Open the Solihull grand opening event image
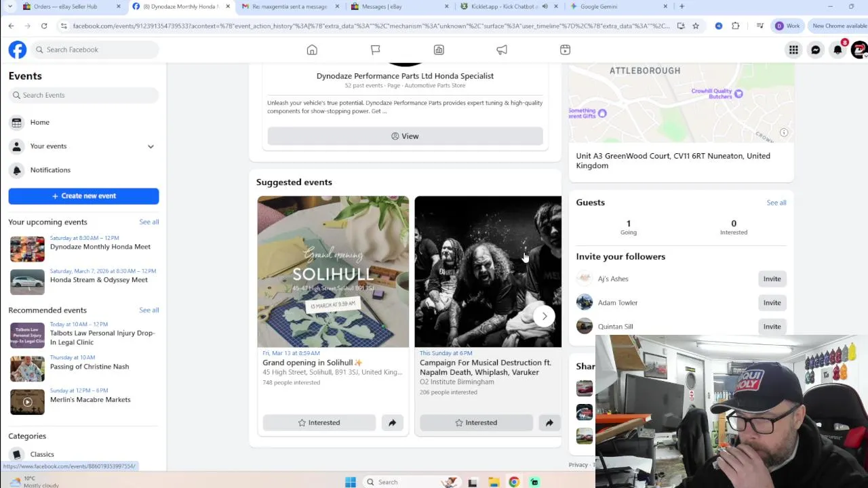The height and width of the screenshot is (488, 868). [x=333, y=271]
